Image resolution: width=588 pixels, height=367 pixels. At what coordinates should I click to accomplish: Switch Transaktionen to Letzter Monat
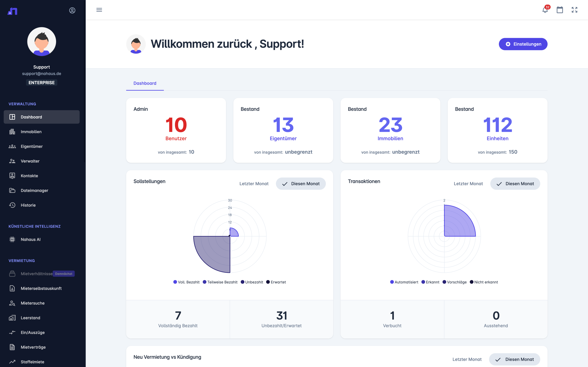point(468,184)
